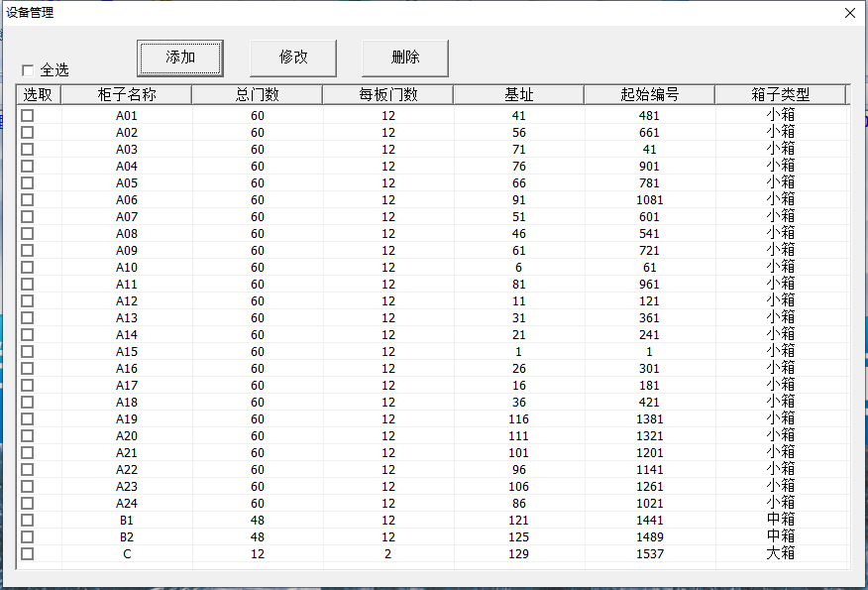Click the 基址 column header
Image resolution: width=868 pixels, height=590 pixels.
click(x=518, y=95)
